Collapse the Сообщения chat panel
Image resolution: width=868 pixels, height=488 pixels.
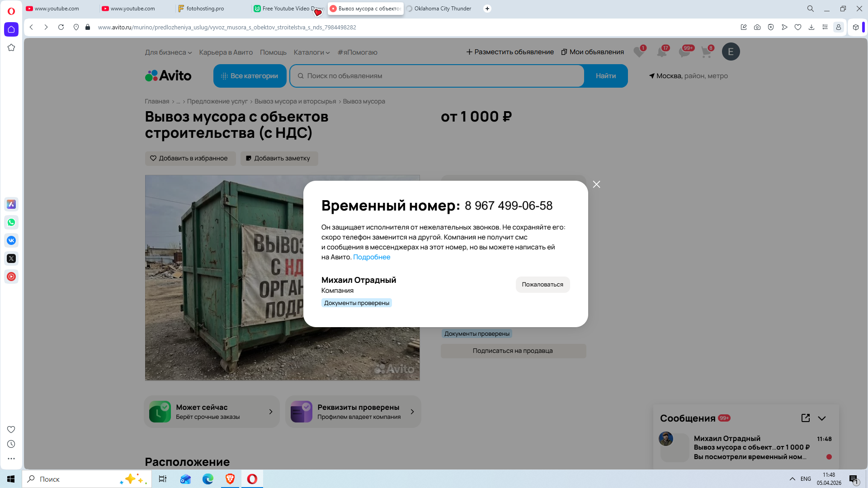[x=822, y=418]
